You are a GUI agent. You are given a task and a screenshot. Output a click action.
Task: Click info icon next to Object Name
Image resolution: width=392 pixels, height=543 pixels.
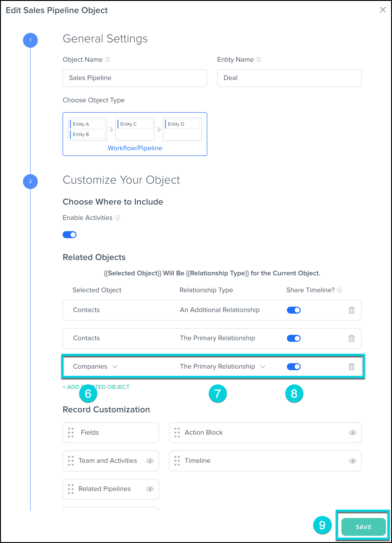(x=108, y=59)
